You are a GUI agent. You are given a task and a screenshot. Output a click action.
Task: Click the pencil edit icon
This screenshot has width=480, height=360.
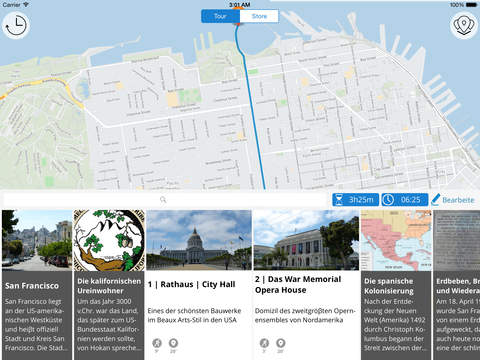pyautogui.click(x=435, y=200)
